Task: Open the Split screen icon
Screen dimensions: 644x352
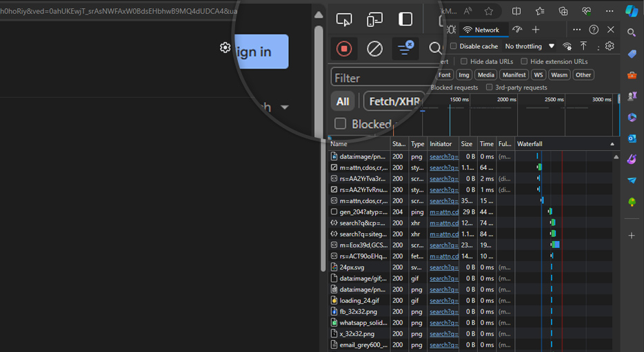Action: coord(516,12)
